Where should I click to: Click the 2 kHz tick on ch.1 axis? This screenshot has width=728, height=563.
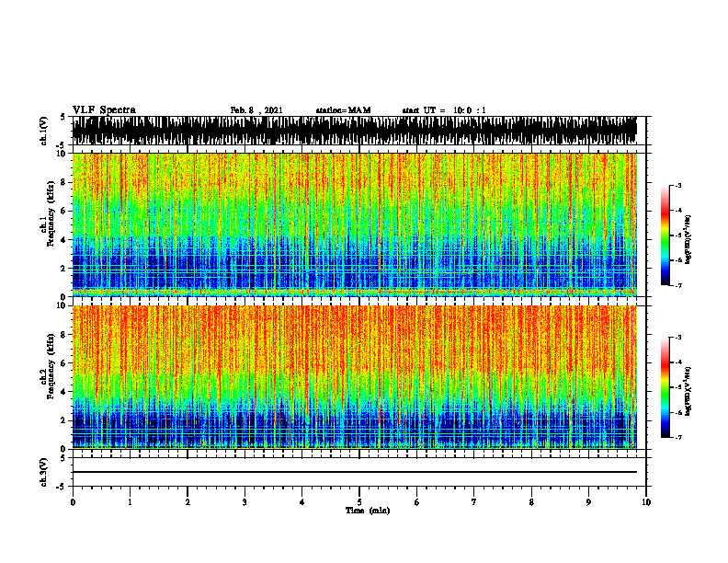pyautogui.click(x=63, y=268)
